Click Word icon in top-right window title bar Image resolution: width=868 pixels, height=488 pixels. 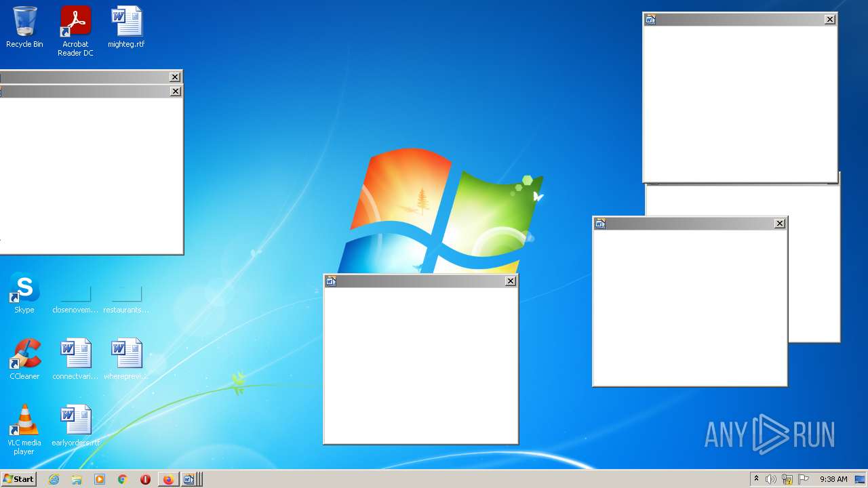pos(650,20)
